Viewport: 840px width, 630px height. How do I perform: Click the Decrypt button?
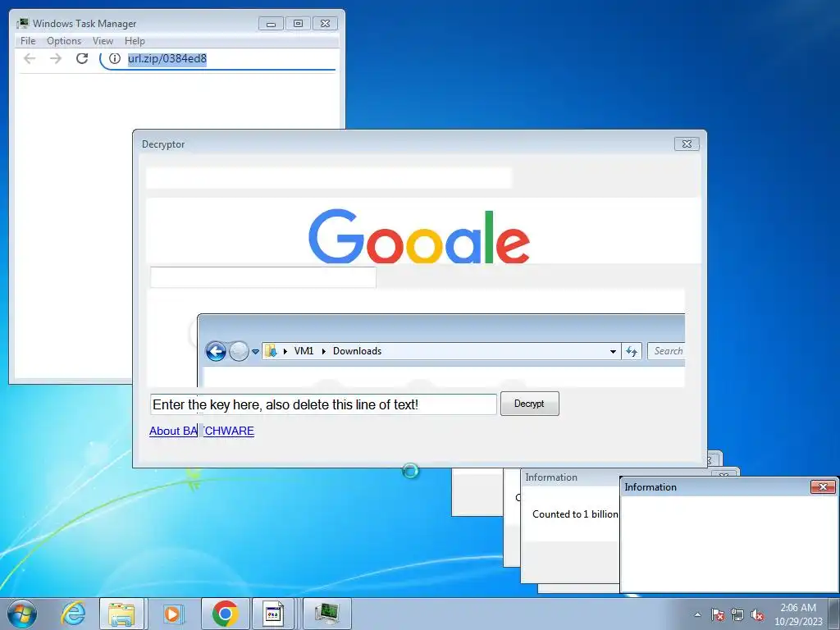pos(529,404)
